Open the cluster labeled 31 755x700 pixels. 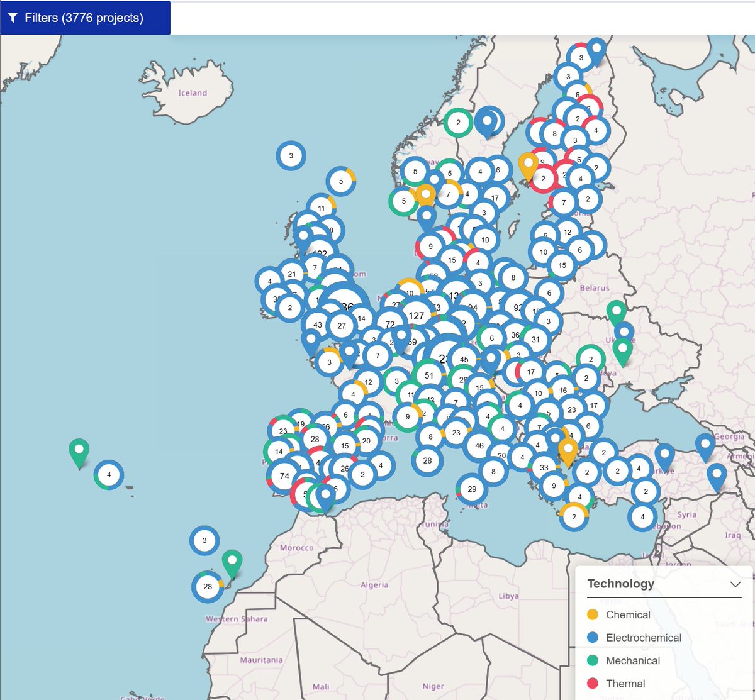(535, 339)
